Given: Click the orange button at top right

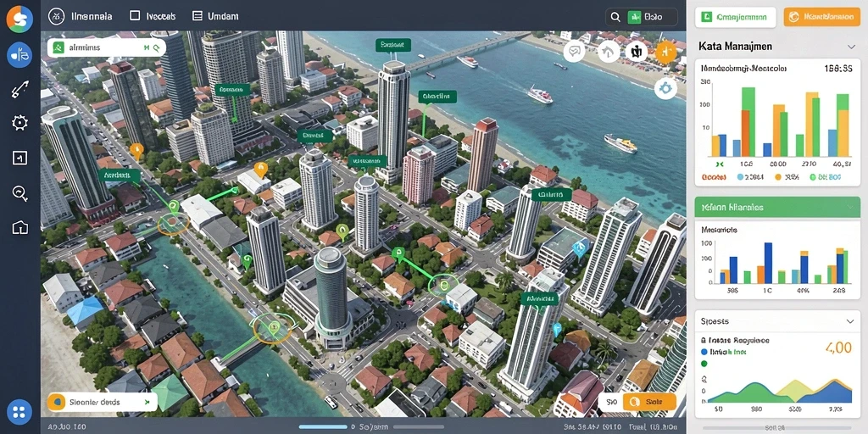Looking at the screenshot, I should point(822,17).
